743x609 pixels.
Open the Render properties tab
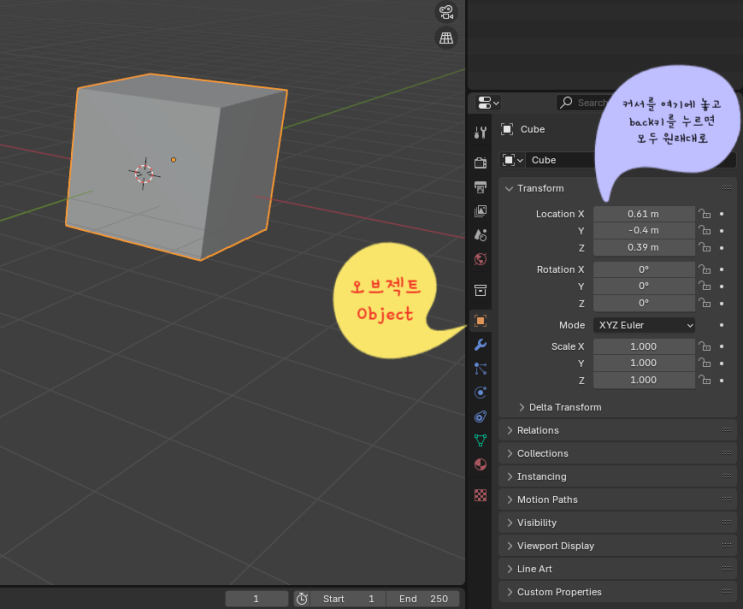click(x=481, y=162)
